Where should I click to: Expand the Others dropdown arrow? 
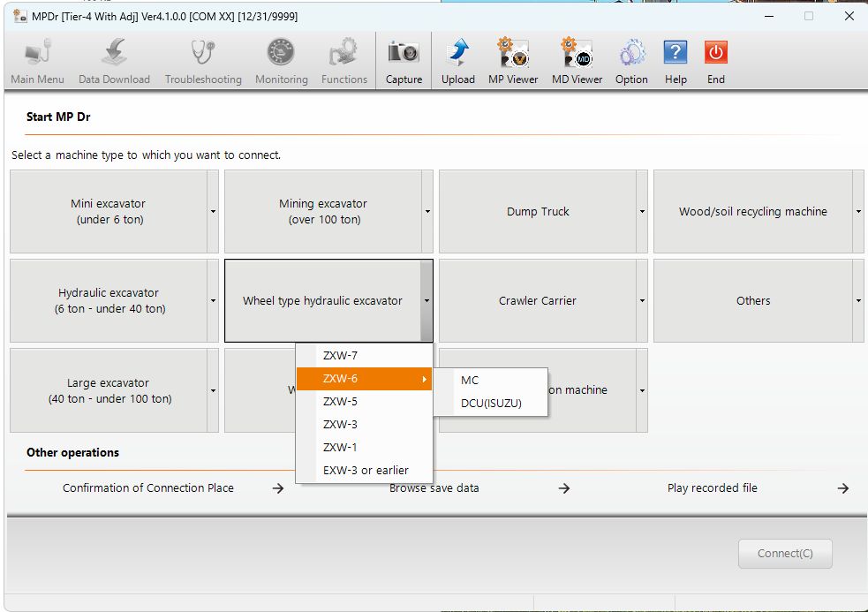(858, 301)
